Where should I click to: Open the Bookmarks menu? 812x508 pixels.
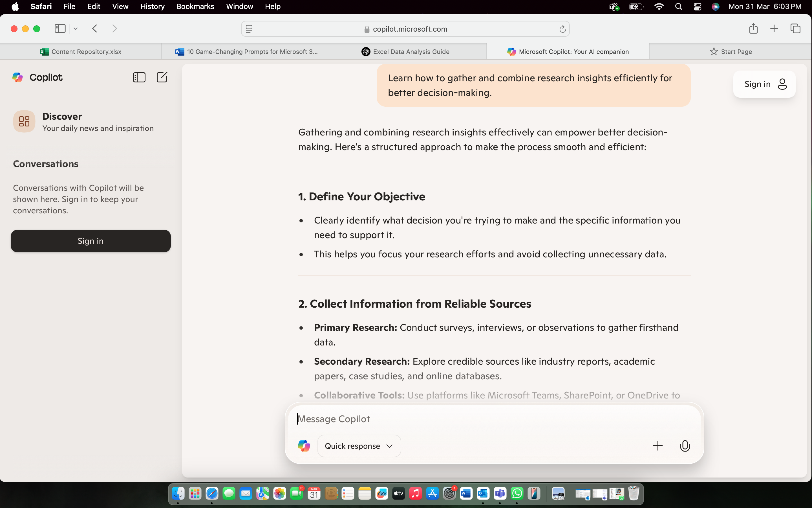[195, 7]
